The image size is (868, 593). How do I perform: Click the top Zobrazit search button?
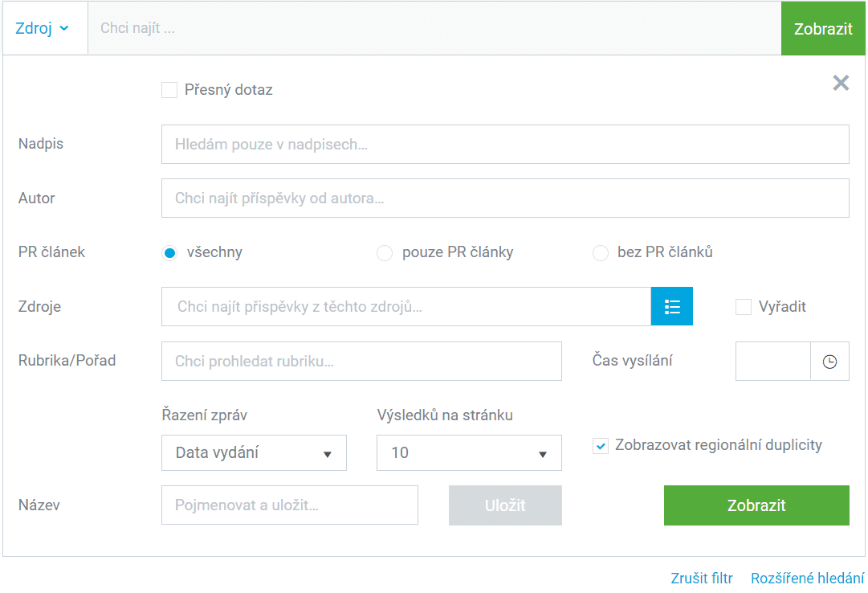(x=823, y=28)
